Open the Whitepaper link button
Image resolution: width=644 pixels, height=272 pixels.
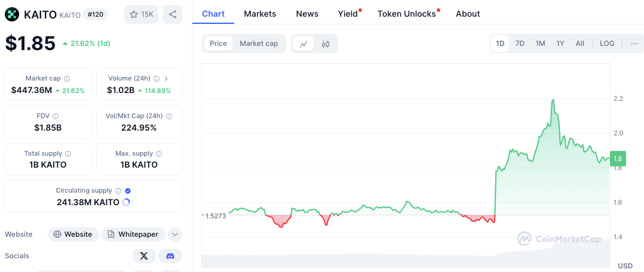point(133,234)
